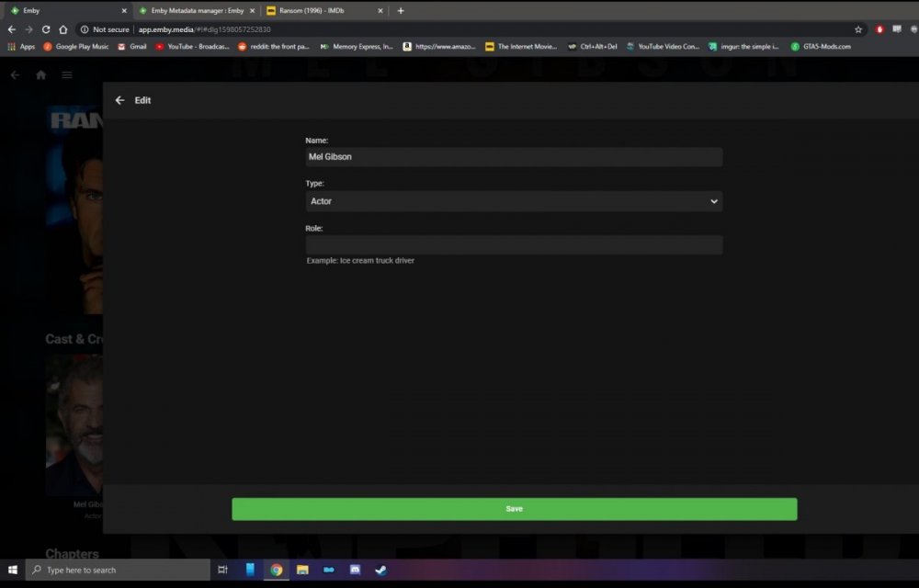Open Discord from the taskbar

point(355,570)
